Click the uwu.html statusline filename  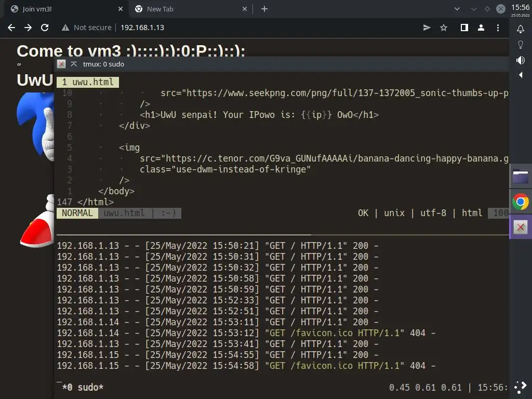coord(124,213)
